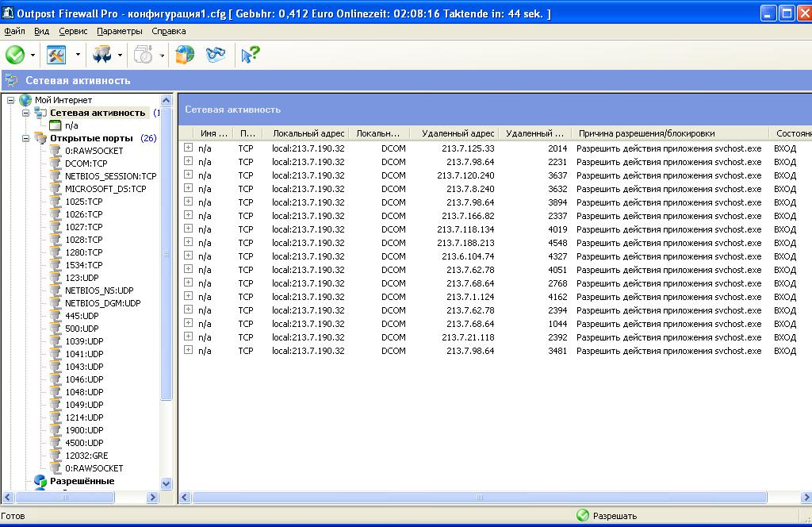Open the dropdown arrow next to network icon
Image resolution: width=812 pixels, height=527 pixels.
click(120, 55)
